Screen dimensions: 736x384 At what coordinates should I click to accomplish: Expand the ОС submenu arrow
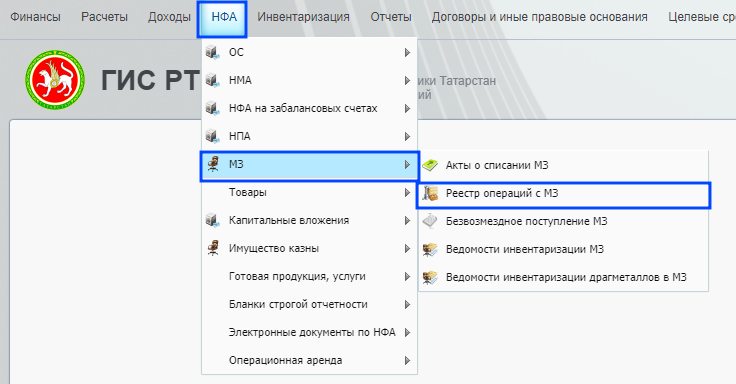pyautogui.click(x=407, y=53)
